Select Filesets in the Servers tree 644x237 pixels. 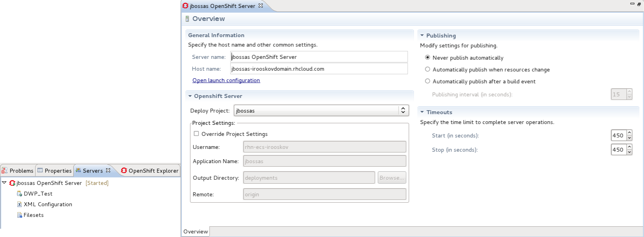coord(34,215)
